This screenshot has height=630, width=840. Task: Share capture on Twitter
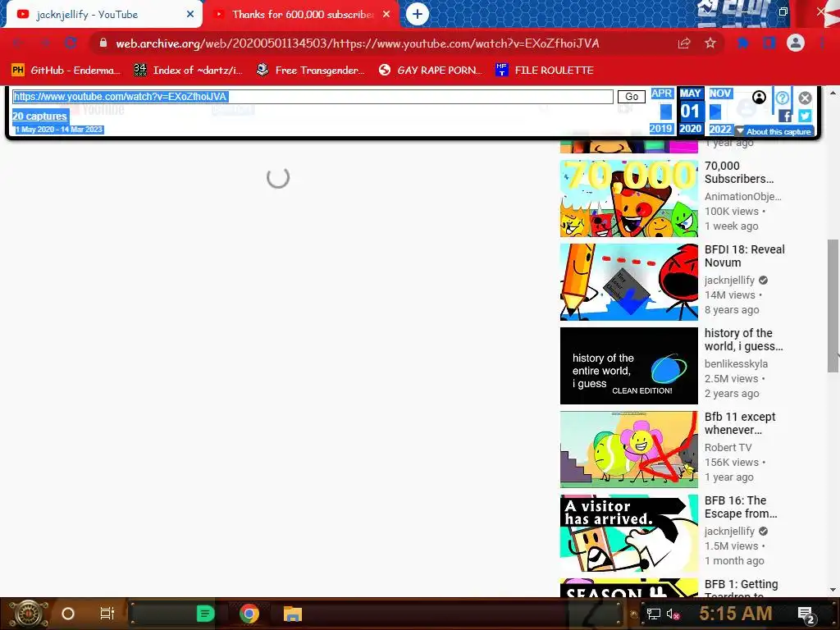pos(805,116)
